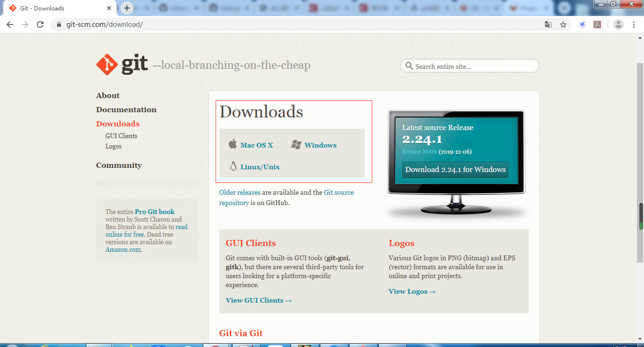Click the red GUI Clients section heading

[x=251, y=243]
